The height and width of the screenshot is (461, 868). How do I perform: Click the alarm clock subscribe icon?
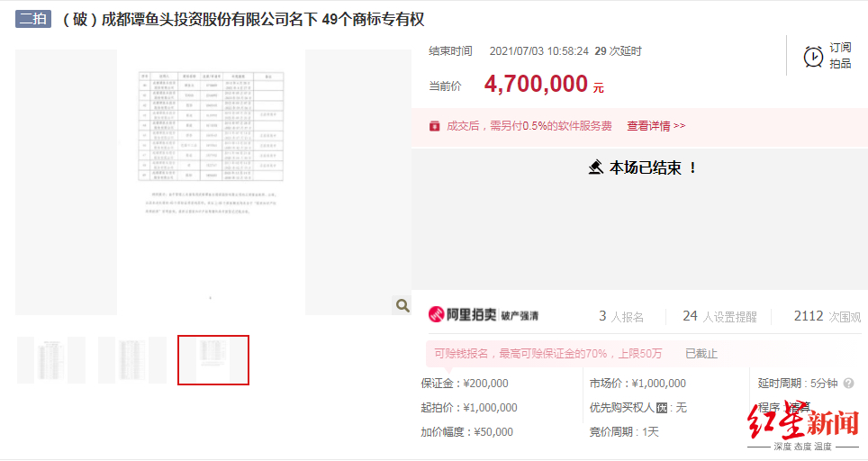pos(813,57)
